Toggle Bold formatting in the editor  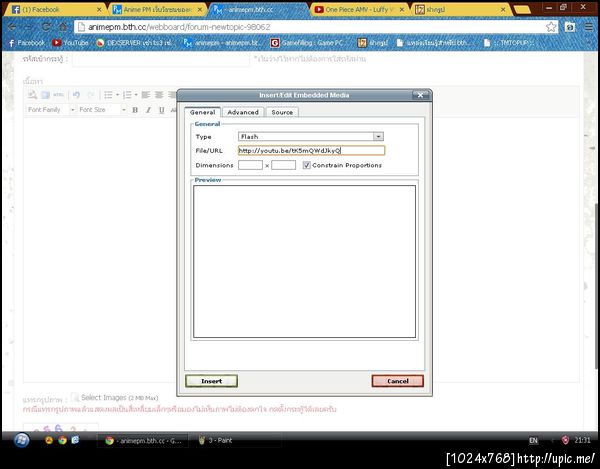point(135,110)
